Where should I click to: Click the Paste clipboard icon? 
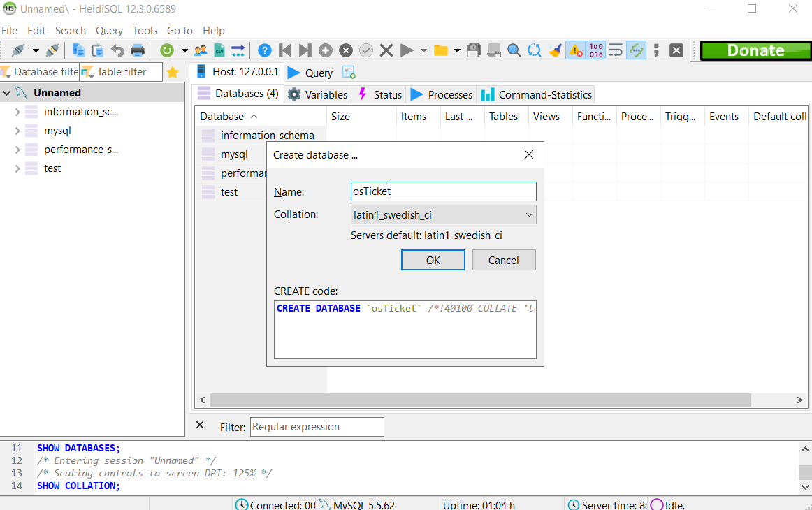[x=98, y=50]
